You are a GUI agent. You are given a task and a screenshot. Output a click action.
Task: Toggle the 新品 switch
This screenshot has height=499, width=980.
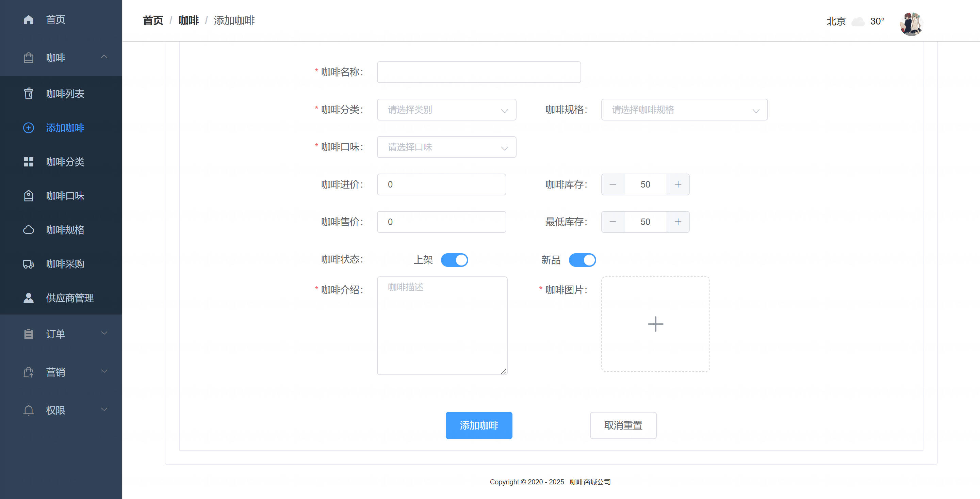(582, 260)
